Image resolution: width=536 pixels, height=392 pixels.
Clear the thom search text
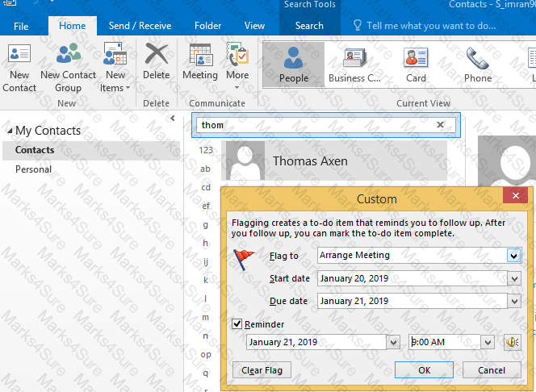click(x=440, y=125)
